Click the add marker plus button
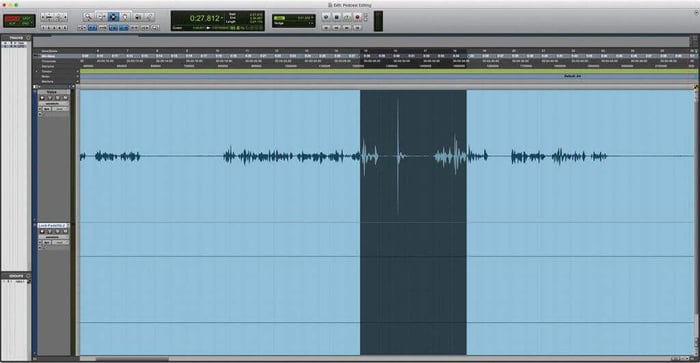Viewport: 700px width, 363px height. pos(78,82)
